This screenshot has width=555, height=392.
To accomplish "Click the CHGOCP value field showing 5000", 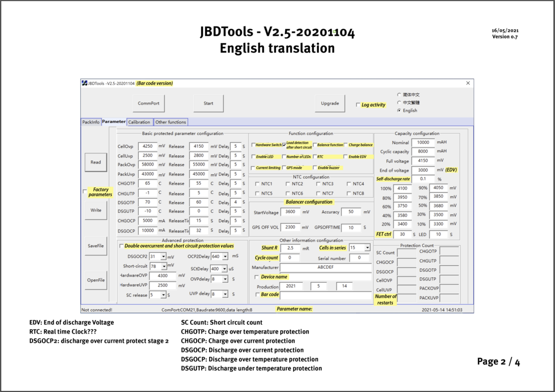I will (147, 220).
